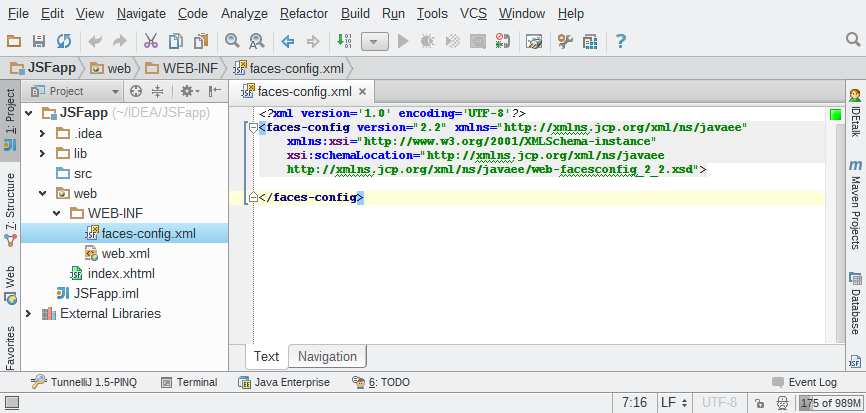Copy selection toolbar icon
Screen dimensions: 866x413
point(176,41)
